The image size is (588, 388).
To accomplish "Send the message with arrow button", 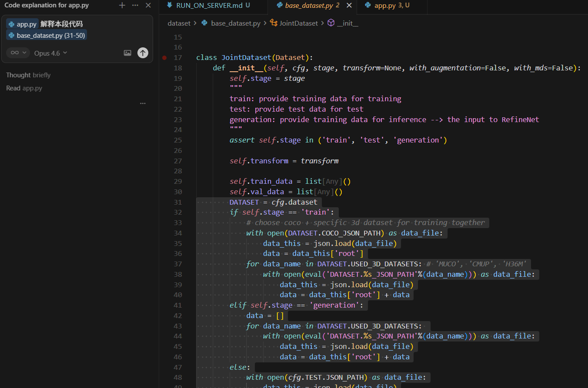I will point(143,53).
